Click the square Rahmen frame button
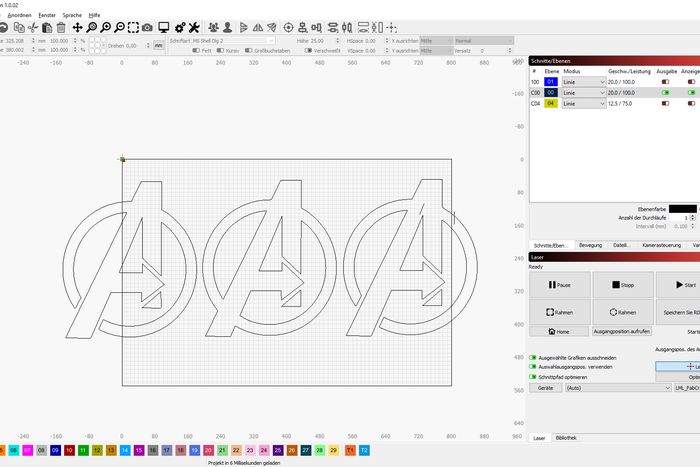Screen dimensions: 700x467 [559, 312]
